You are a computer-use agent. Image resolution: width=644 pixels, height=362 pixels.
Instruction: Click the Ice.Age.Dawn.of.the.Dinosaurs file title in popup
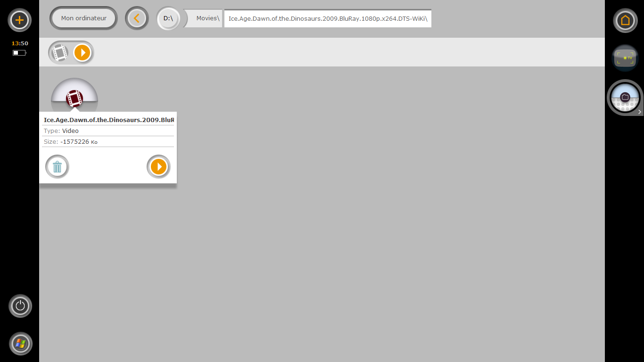point(109,120)
